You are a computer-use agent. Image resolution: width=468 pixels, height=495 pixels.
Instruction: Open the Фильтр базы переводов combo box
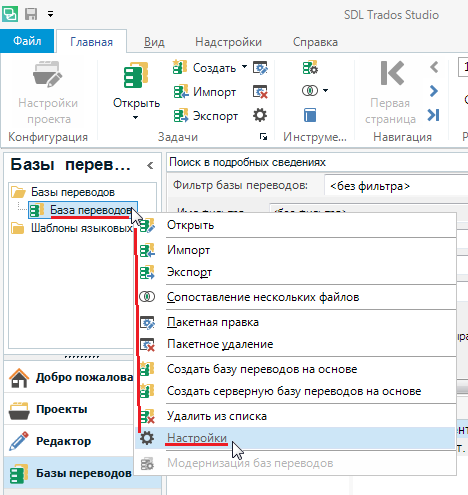click(396, 186)
